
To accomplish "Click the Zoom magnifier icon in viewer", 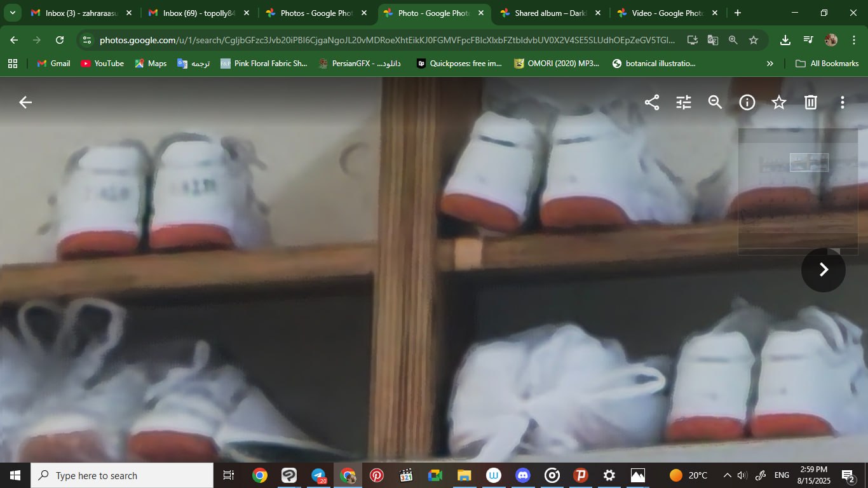I will click(715, 102).
